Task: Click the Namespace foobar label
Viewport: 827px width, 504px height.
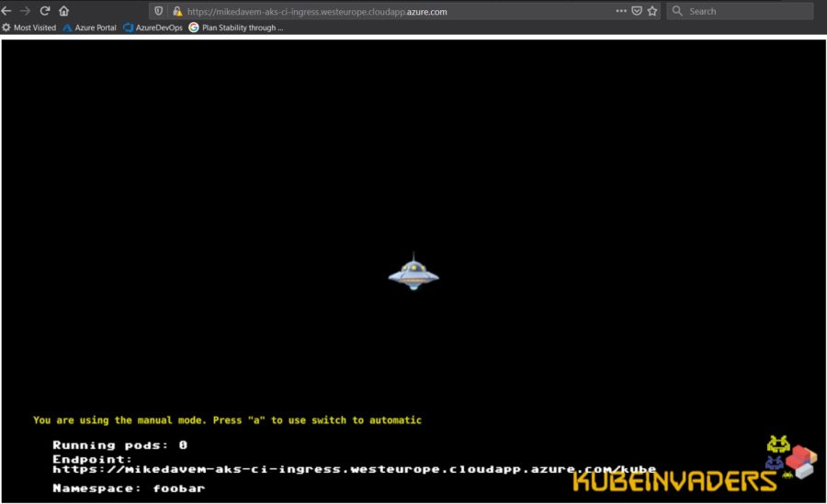Action: point(129,488)
